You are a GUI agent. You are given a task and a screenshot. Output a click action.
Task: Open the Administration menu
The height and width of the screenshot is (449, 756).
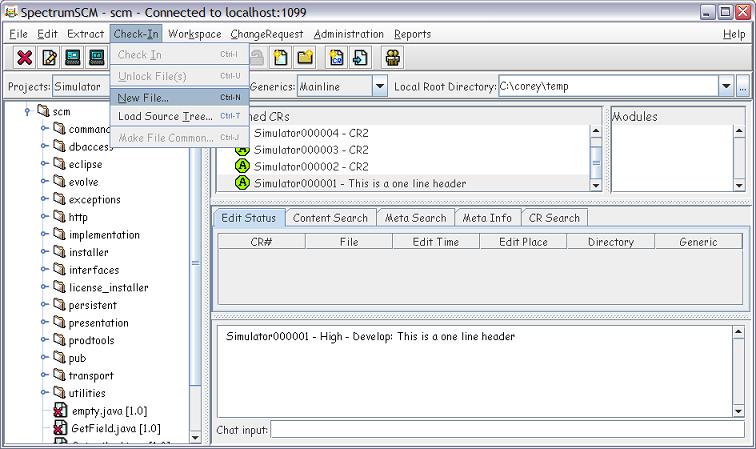349,34
